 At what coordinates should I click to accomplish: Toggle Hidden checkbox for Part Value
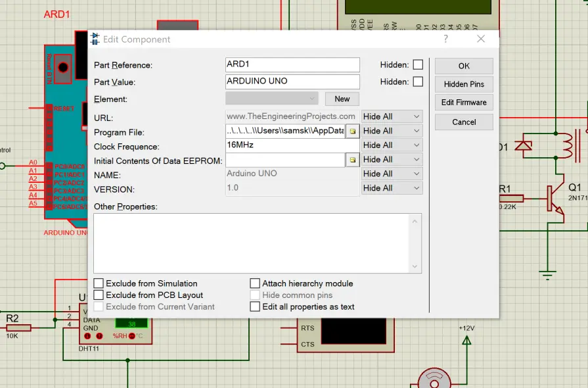[x=418, y=82]
